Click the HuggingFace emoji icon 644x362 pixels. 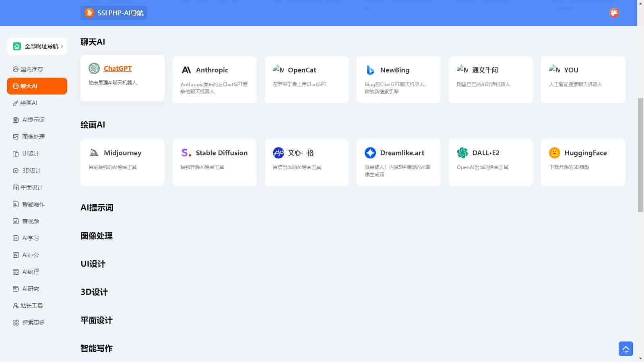point(554,153)
